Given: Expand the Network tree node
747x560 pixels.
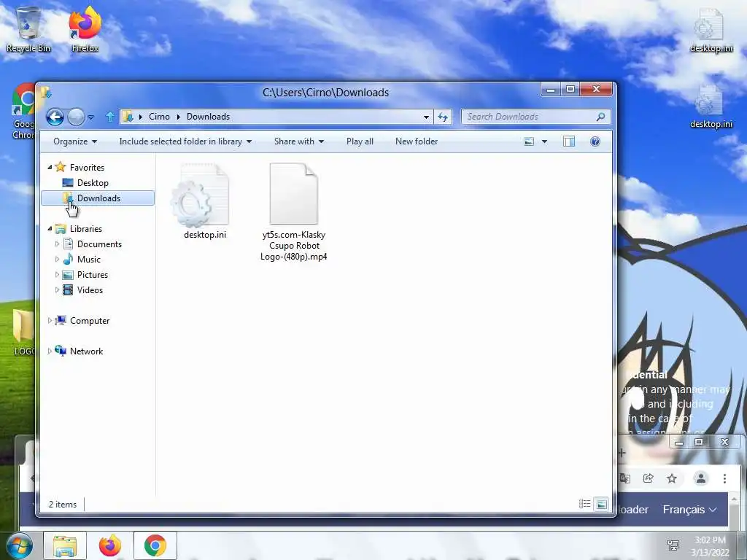Looking at the screenshot, I should coord(50,351).
